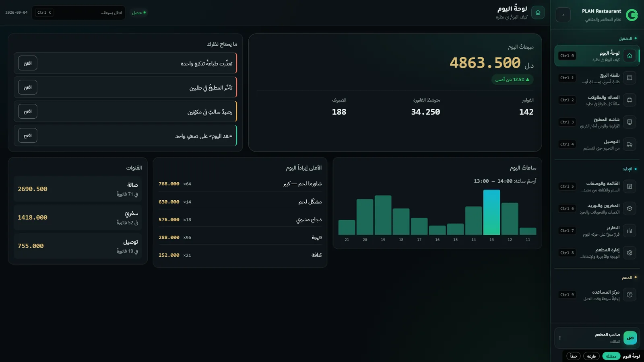Click the إدارة المطعم gear icon

coord(630,253)
